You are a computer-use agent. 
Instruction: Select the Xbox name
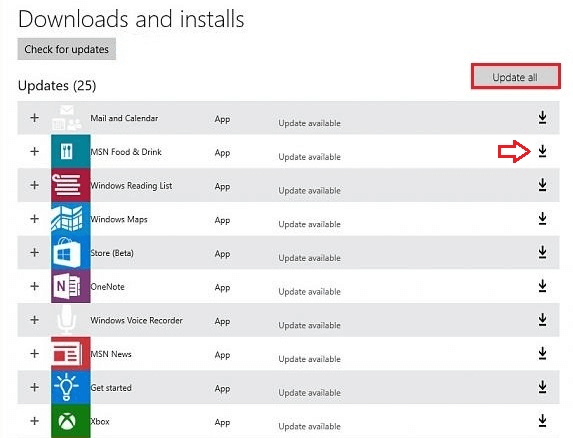[100, 421]
